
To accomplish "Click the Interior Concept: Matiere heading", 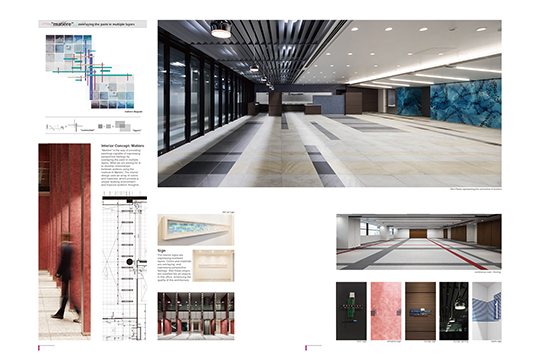I will 123,146.
